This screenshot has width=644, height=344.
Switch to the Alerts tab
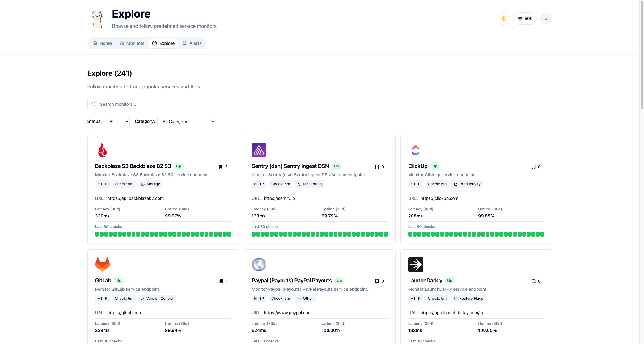pos(192,43)
